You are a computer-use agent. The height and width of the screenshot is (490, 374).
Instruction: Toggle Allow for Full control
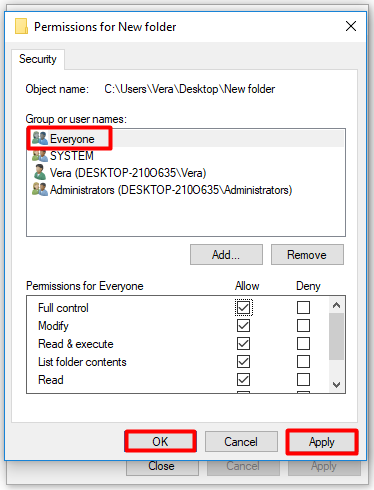tap(243, 307)
